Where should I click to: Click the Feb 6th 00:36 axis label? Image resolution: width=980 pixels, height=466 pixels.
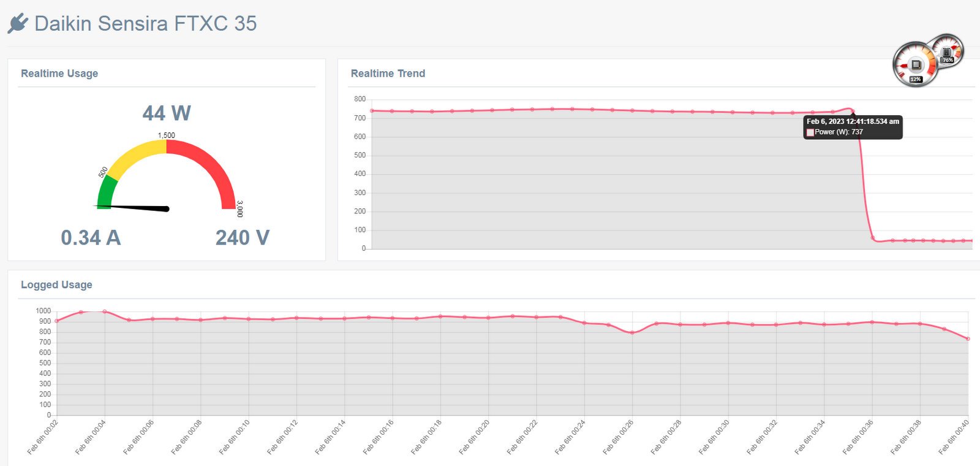[x=858, y=437]
